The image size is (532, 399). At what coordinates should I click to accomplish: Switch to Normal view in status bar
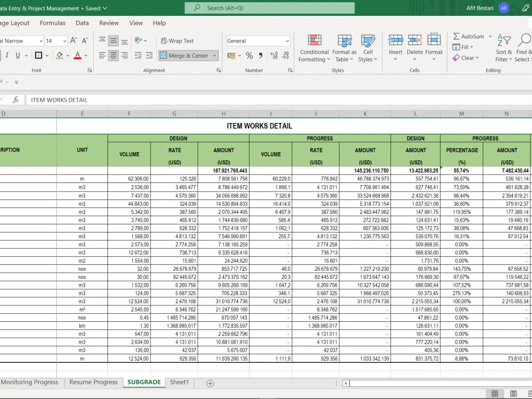tap(495, 393)
